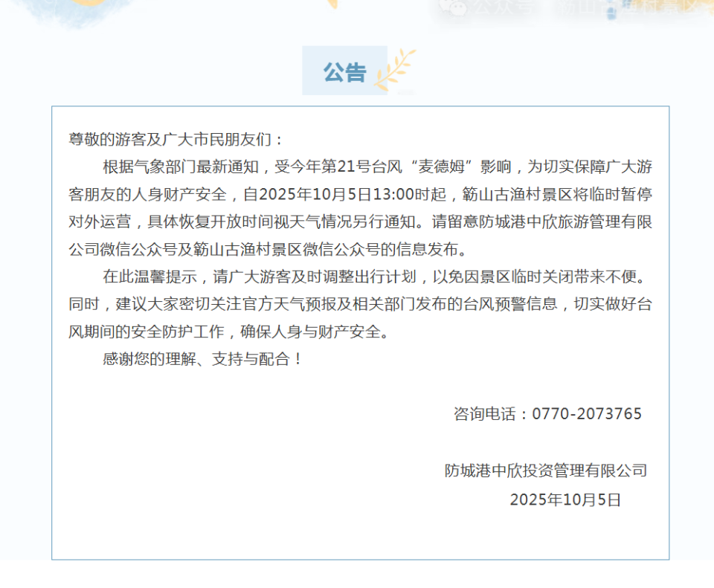Expand the 公告 header banner
Viewport: 714px width, 588px height.
click(x=344, y=72)
